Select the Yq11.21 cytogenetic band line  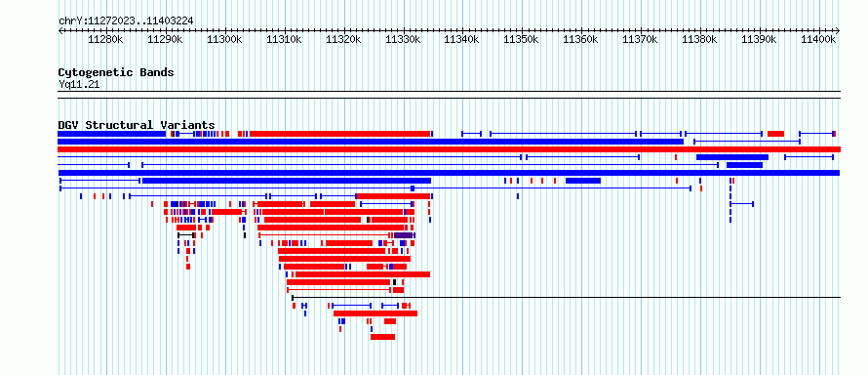point(449,95)
